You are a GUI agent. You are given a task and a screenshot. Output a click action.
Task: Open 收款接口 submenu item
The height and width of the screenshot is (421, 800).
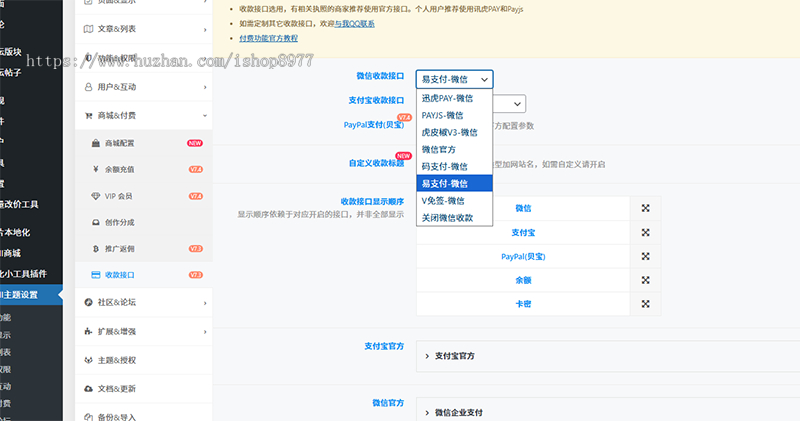(x=143, y=275)
